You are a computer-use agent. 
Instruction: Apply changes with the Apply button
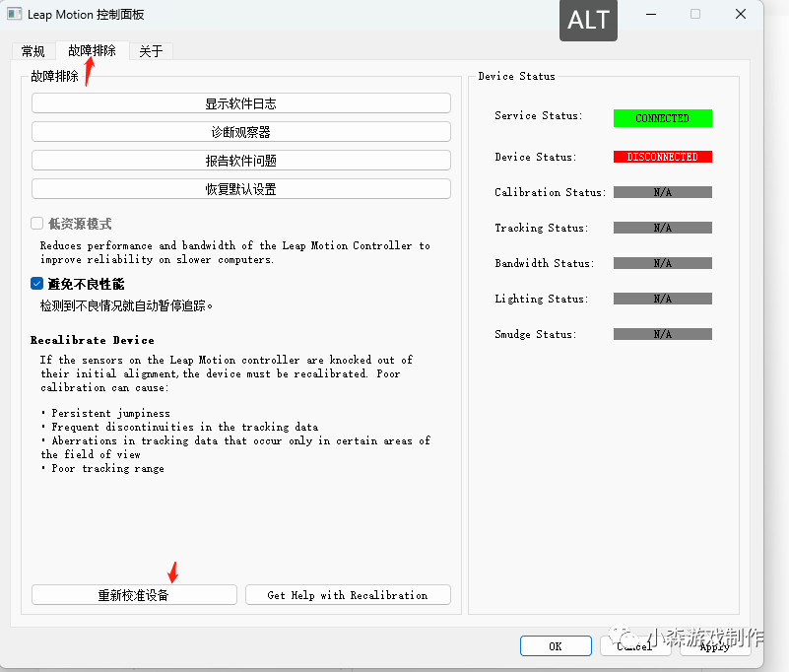coord(713,646)
